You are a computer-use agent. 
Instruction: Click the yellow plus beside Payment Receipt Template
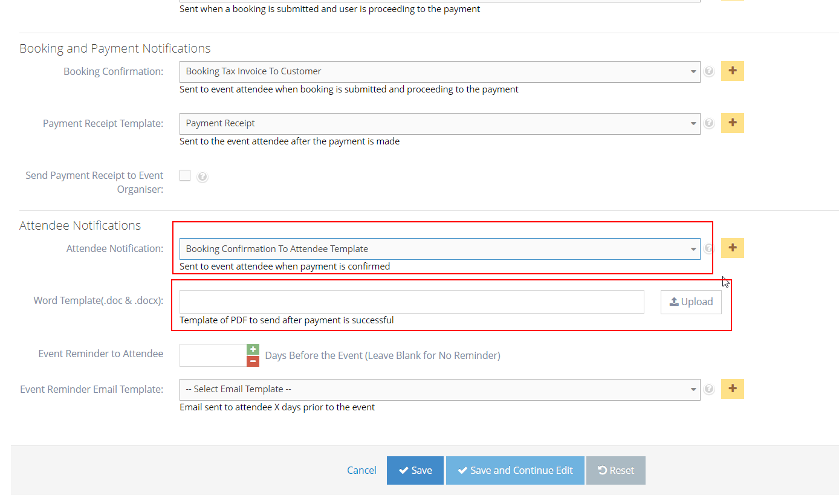(732, 123)
